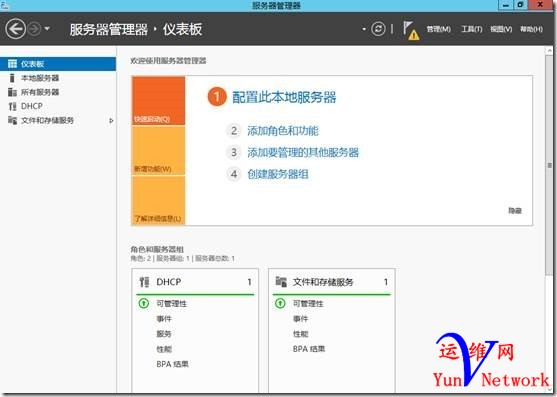Select the 新增功能(W) tile
The width and height of the screenshot is (557, 397).
pos(158,151)
